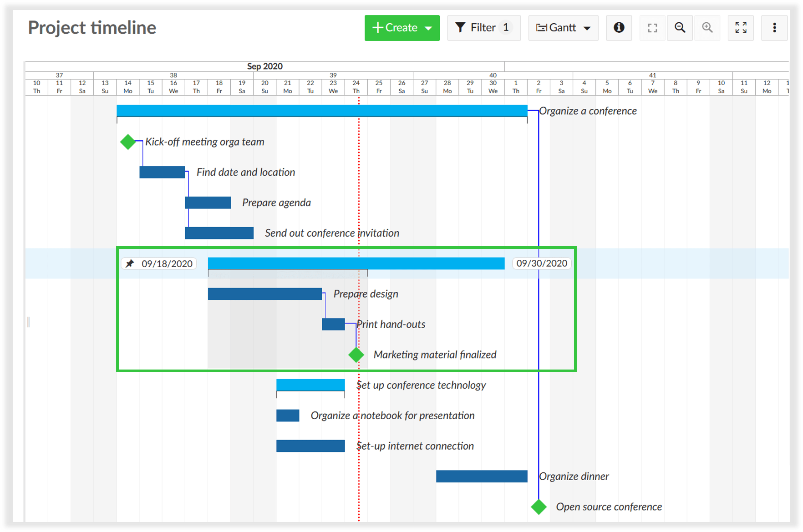Click the fit-to-screen icon
Image resolution: width=803 pixels, height=532 pixels.
click(652, 28)
